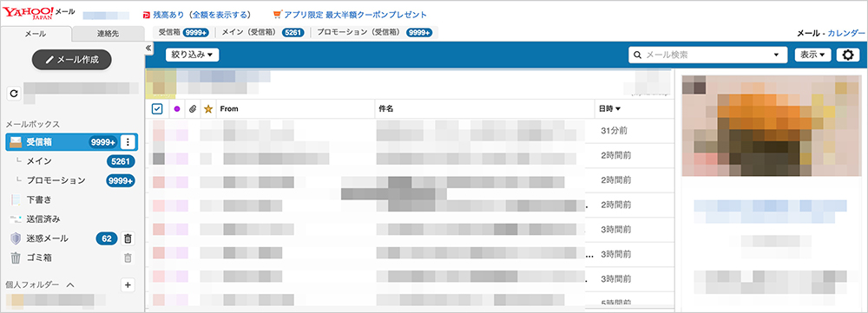Switch to the メール tab
Viewport: 868px width, 313px height.
point(36,34)
